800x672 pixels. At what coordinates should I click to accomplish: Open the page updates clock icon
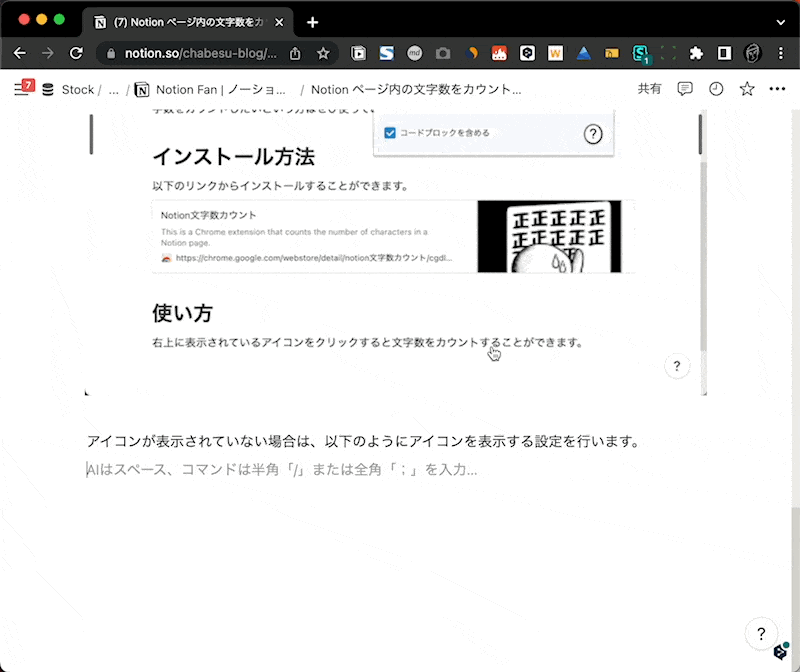click(716, 89)
